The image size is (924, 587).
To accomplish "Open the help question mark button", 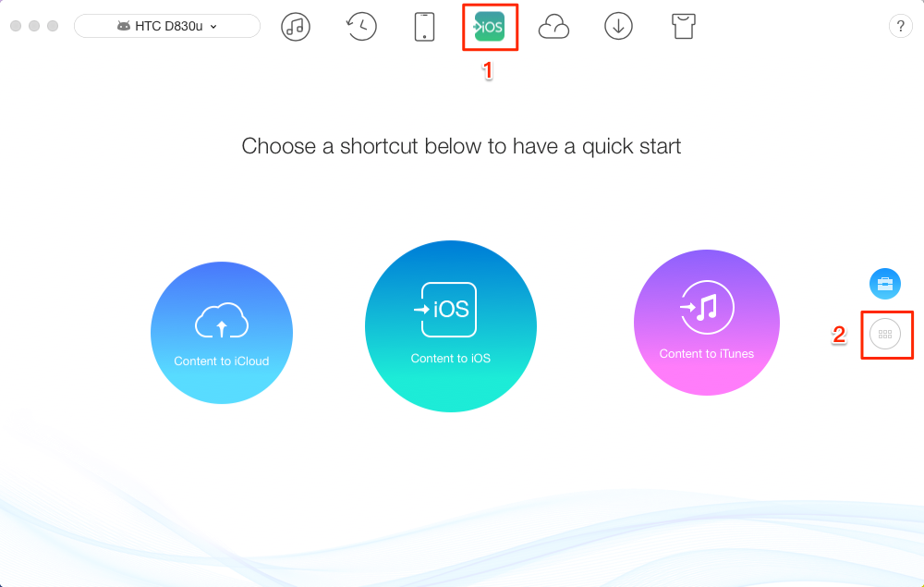I will coord(900,26).
